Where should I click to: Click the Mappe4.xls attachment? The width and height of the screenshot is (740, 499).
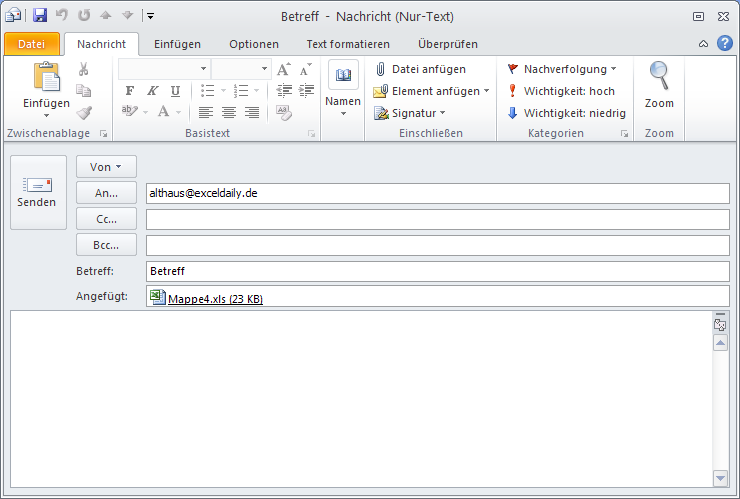(207, 298)
